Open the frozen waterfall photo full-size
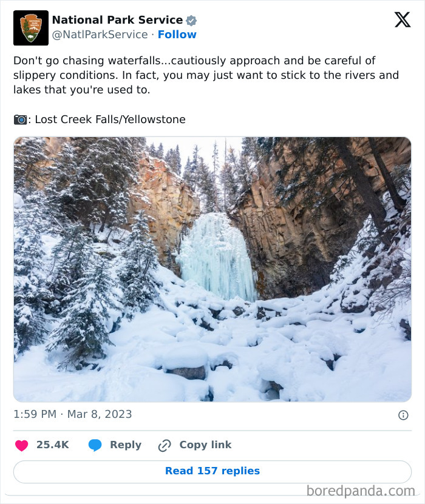The height and width of the screenshot is (504, 425). [x=212, y=268]
